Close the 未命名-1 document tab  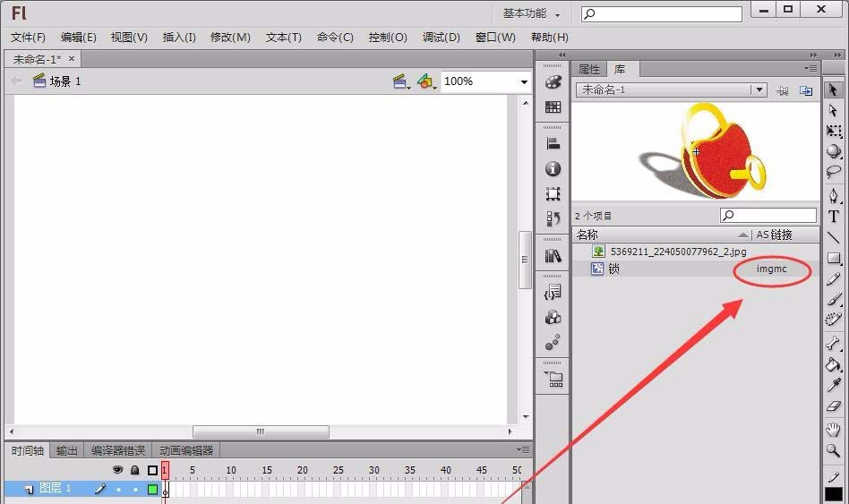pos(72,58)
